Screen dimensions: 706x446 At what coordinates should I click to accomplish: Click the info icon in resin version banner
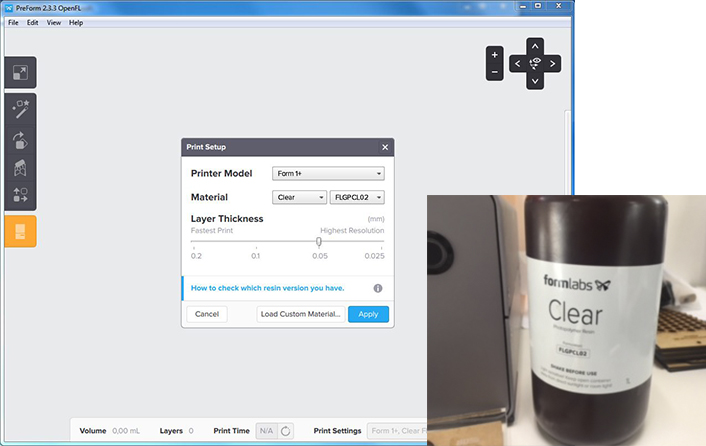[x=378, y=288]
